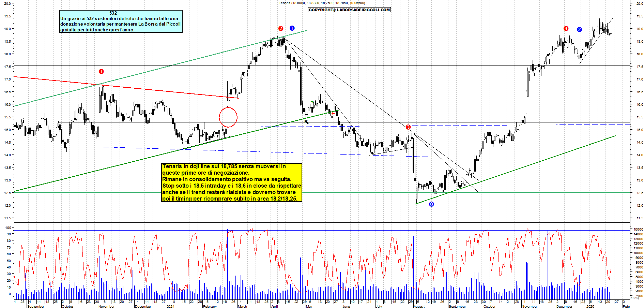Screen dimensions: 644x308
Task: Click the red wave marker 2
Action: (281, 29)
